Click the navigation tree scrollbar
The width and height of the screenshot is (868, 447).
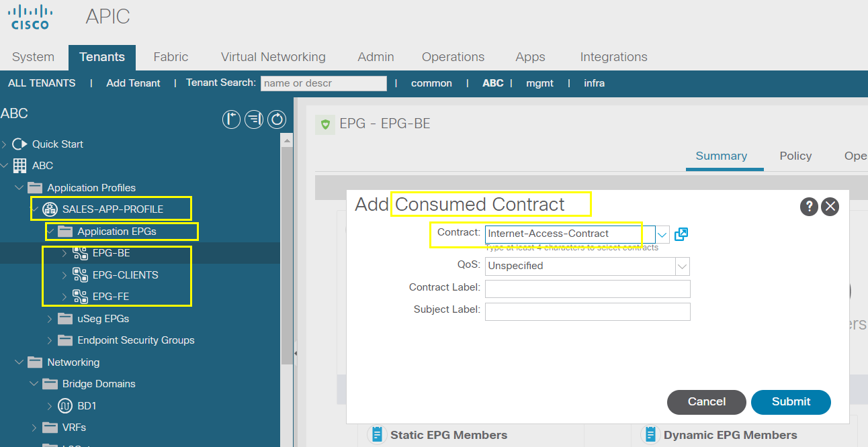click(287, 255)
